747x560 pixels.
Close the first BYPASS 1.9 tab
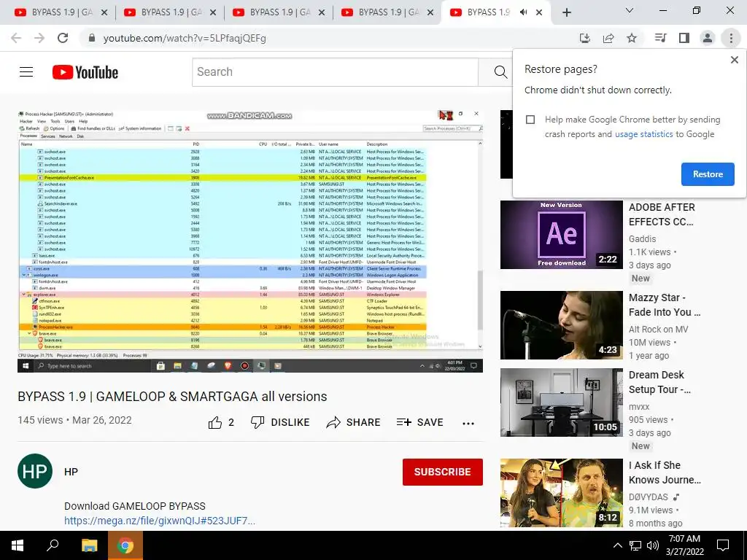[x=104, y=12]
